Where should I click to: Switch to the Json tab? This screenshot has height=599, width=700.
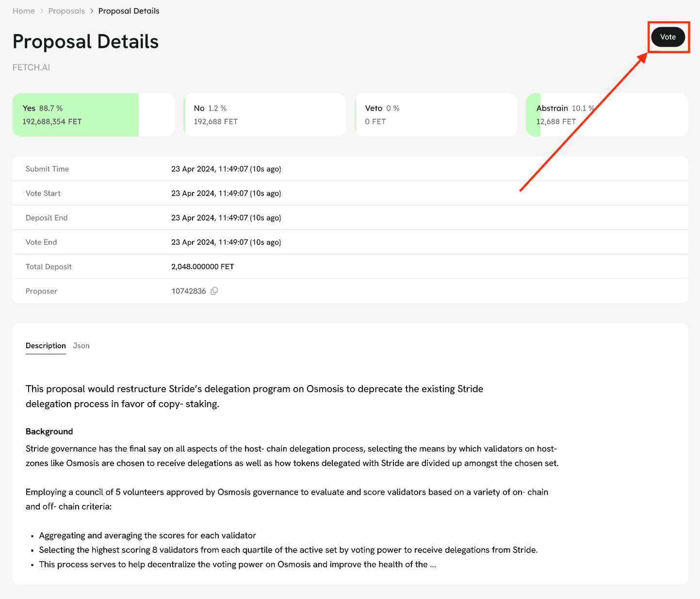81,346
